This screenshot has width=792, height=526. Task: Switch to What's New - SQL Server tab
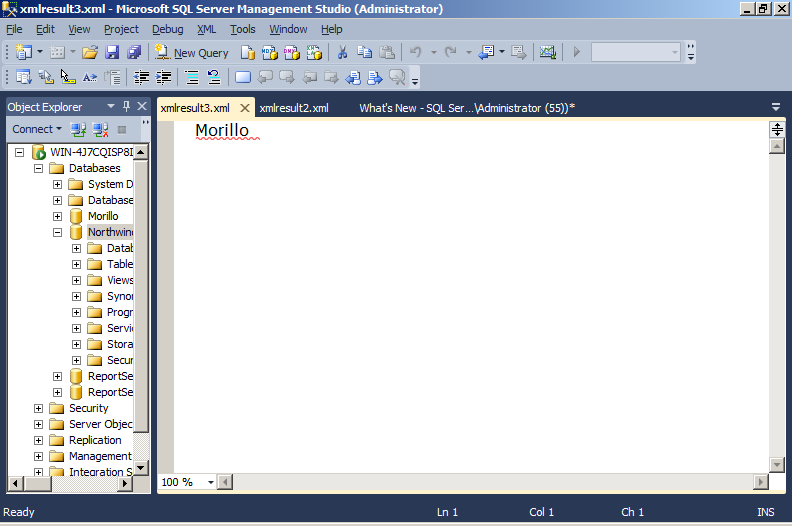[x=467, y=108]
